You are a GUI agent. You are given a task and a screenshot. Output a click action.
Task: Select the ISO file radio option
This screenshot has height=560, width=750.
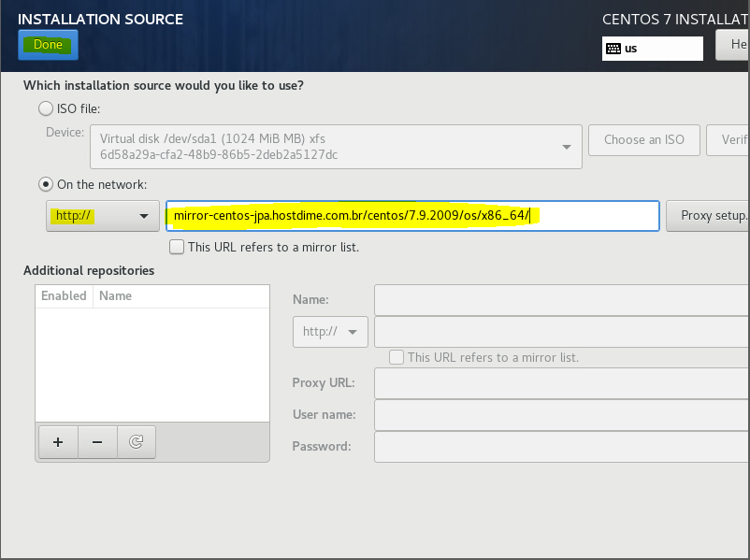pyautogui.click(x=46, y=108)
